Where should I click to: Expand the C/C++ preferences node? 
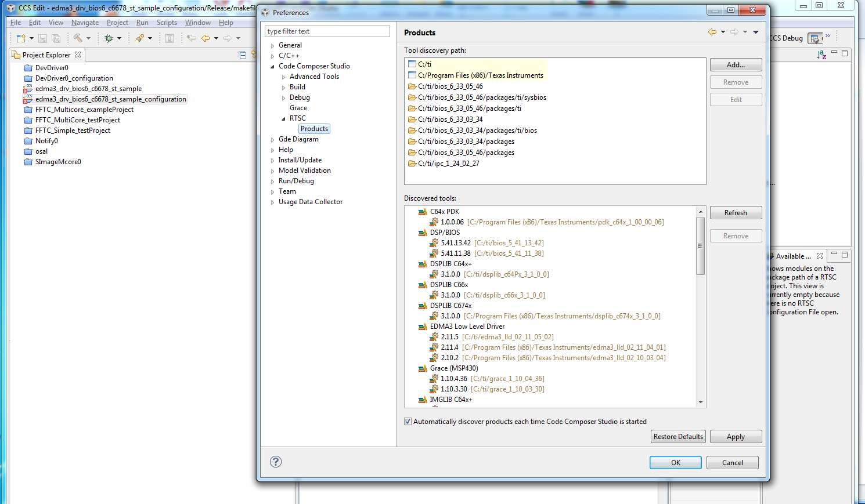[272, 55]
